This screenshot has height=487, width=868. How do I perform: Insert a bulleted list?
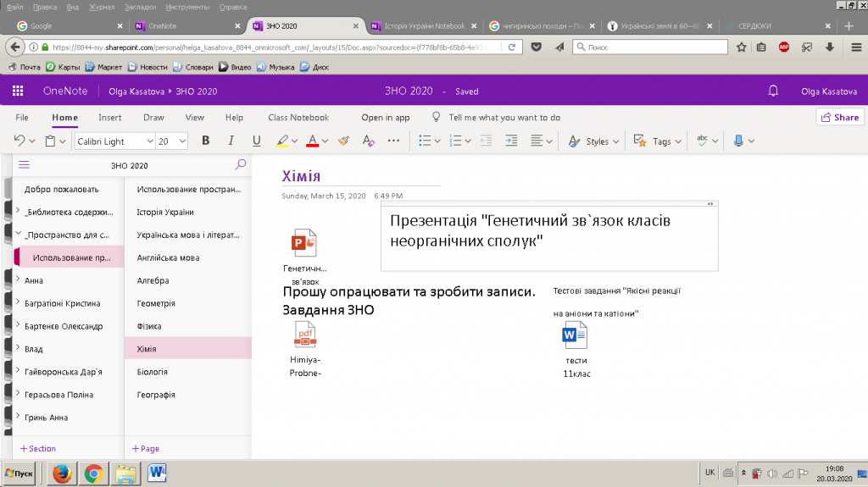point(425,141)
